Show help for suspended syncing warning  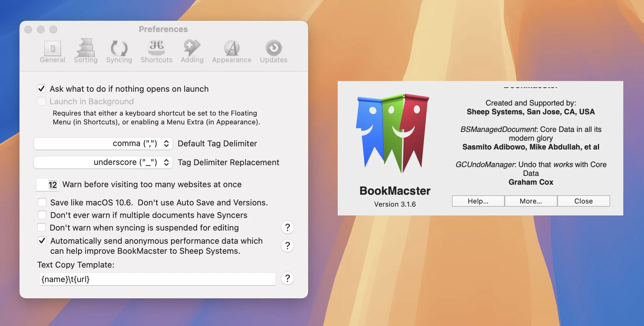tap(287, 227)
